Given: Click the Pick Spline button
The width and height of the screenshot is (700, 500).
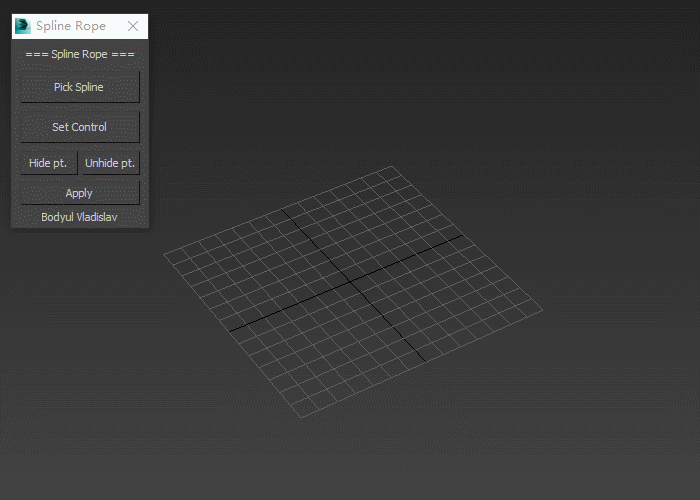Looking at the screenshot, I should tap(79, 87).
